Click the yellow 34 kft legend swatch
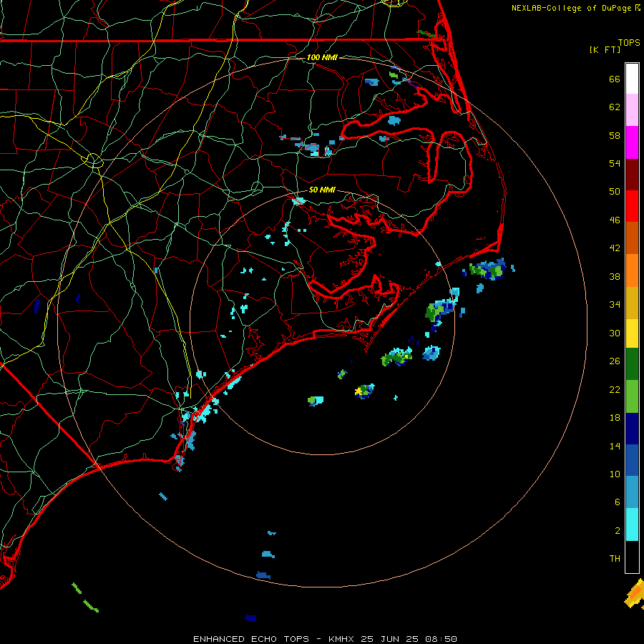The height and width of the screenshot is (644, 644). point(632,333)
